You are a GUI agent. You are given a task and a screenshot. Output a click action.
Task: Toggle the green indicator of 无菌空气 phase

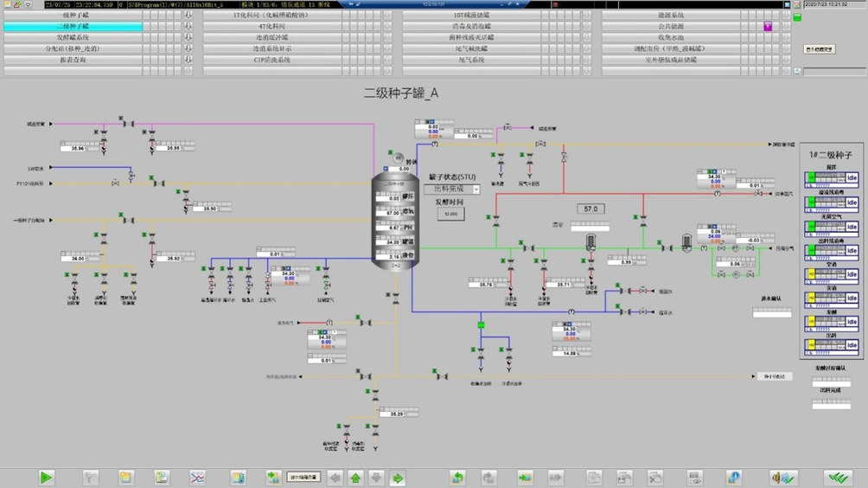click(810, 227)
